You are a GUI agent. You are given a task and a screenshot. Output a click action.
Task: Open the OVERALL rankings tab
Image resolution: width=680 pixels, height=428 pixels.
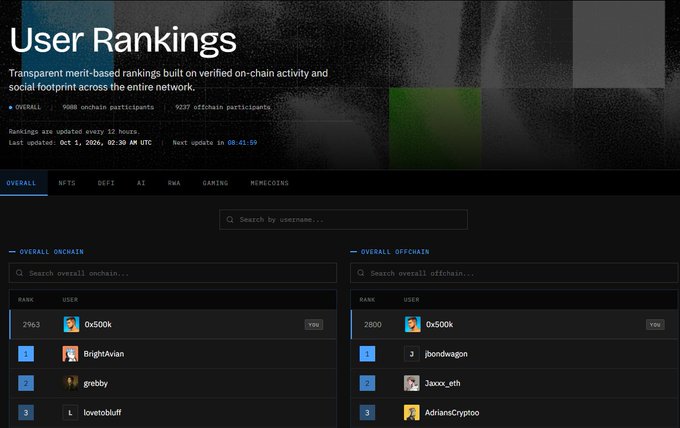click(x=21, y=183)
